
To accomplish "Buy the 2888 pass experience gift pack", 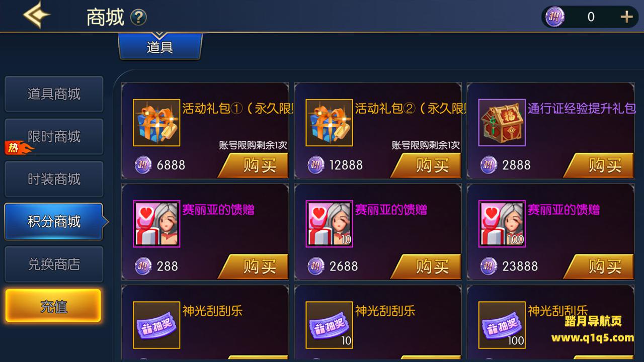I will point(599,165).
